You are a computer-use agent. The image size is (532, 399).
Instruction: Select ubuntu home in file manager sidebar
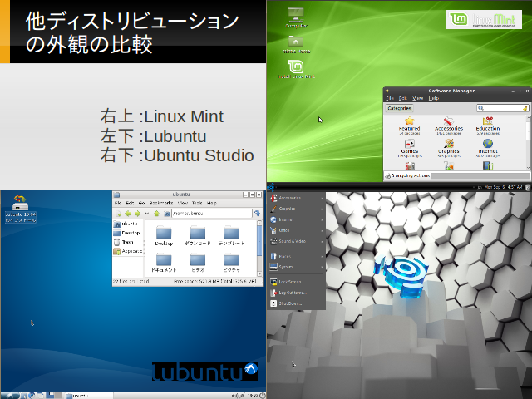128,224
